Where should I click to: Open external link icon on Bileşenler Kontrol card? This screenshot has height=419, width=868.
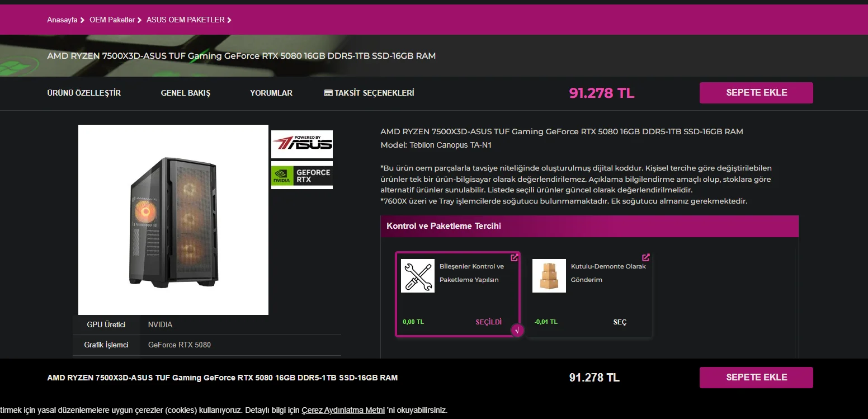click(515, 258)
